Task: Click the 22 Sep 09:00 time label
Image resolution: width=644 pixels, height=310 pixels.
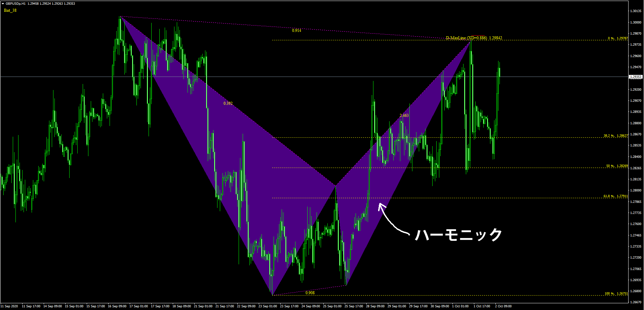Action: pyautogui.click(x=246, y=306)
